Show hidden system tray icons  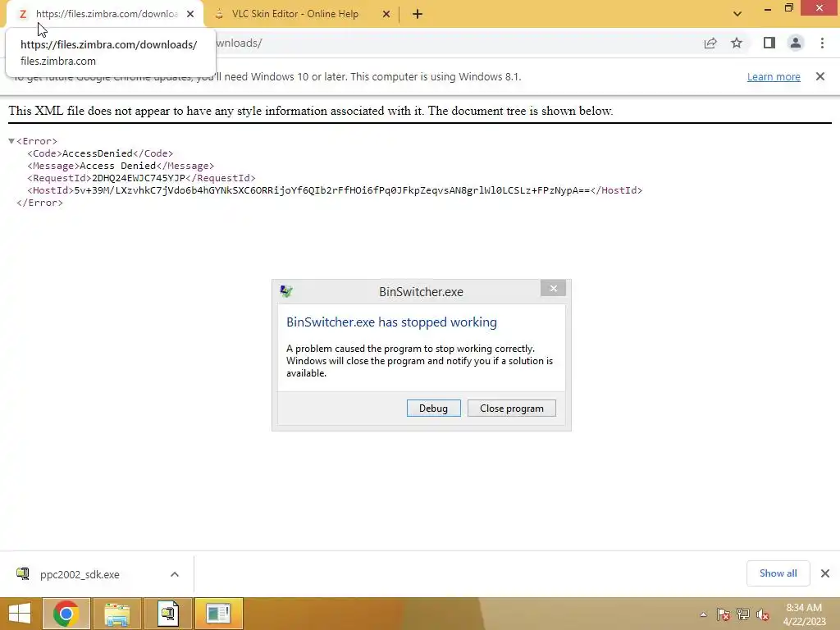(x=703, y=614)
